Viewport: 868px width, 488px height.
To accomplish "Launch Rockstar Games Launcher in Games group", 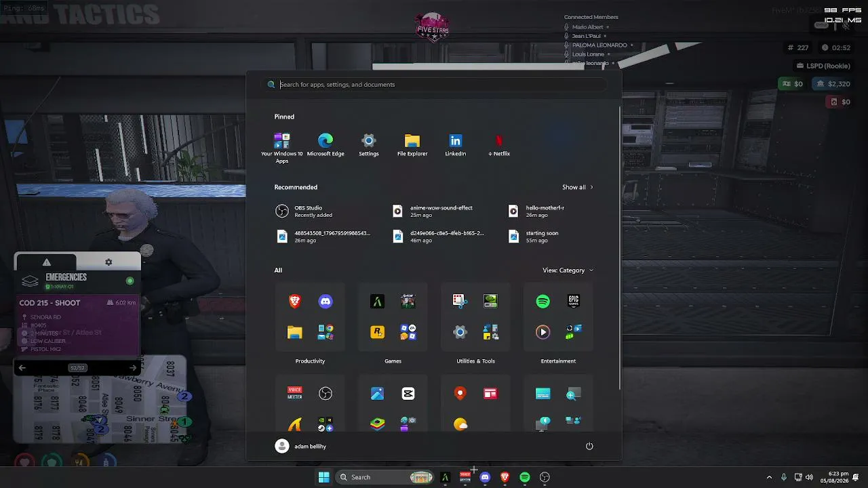I will click(x=378, y=332).
